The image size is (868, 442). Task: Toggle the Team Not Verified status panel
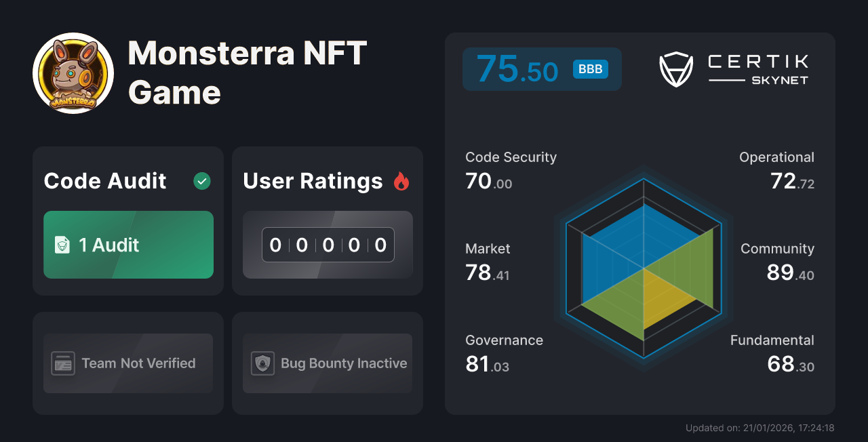coord(128,363)
